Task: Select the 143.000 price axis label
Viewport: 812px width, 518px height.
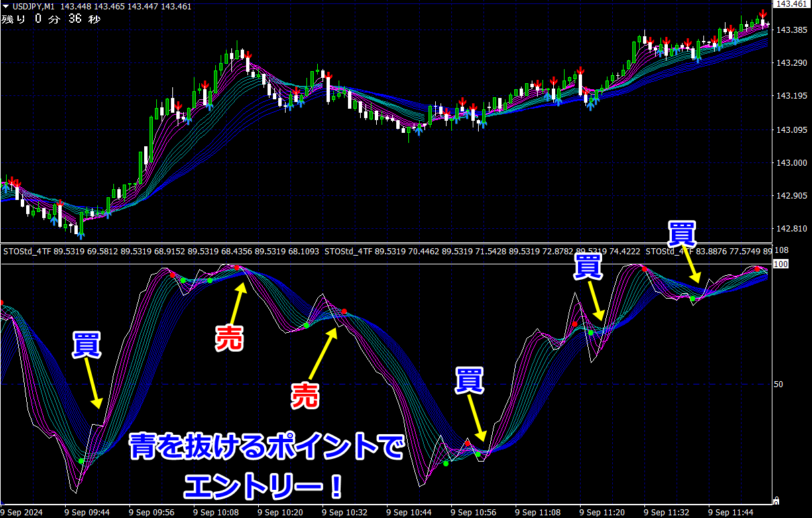Action: click(x=791, y=163)
